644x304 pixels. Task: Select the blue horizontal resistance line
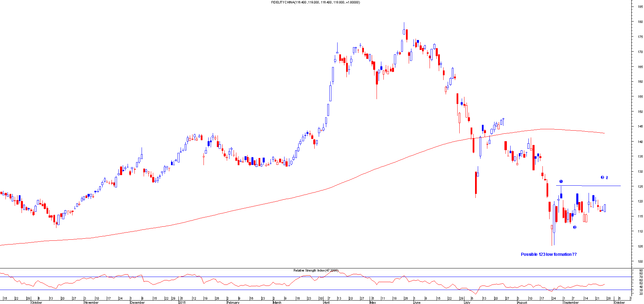[588, 186]
